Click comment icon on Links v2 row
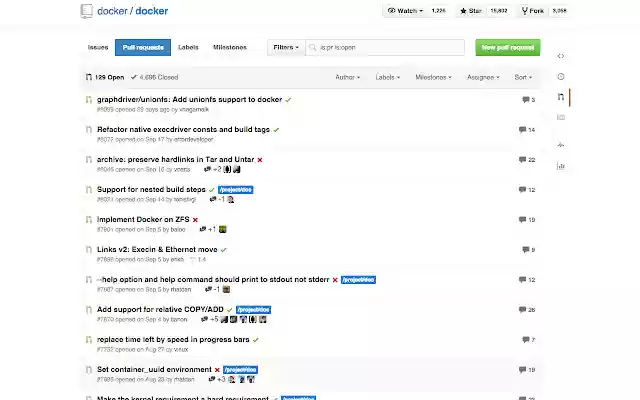This screenshot has width=640, height=400. (526, 250)
